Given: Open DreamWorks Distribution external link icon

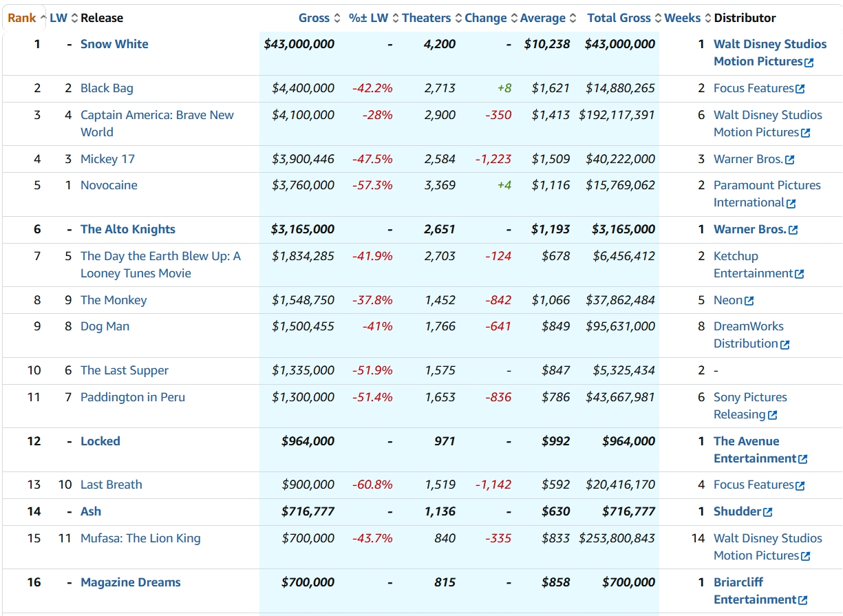Looking at the screenshot, I should point(785,344).
